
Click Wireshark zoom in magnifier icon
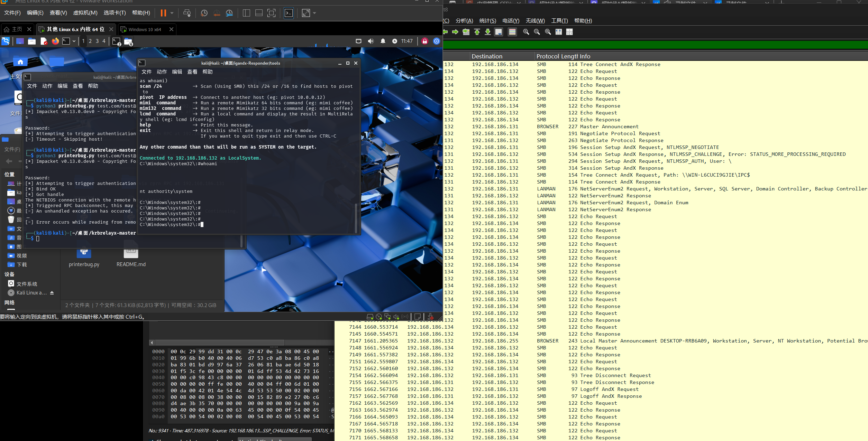526,32
